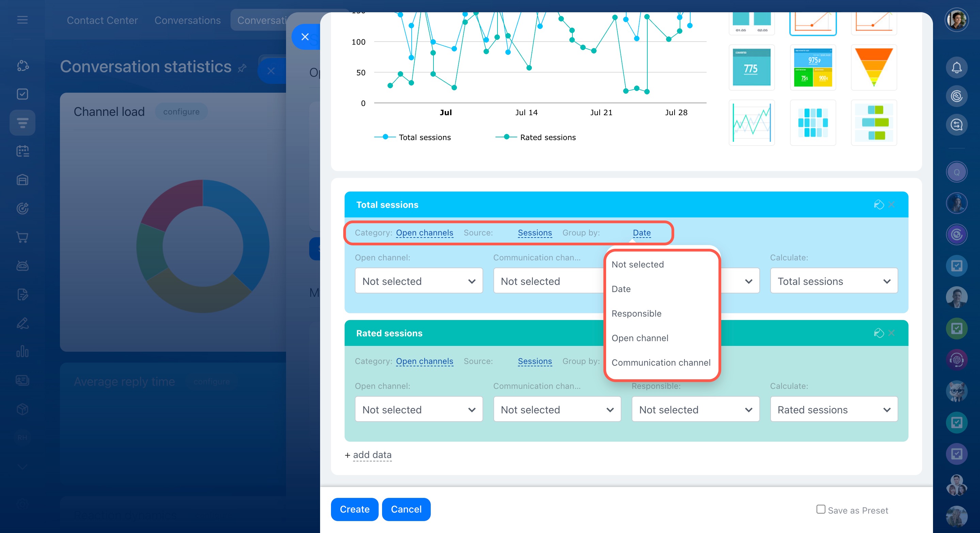
Task: Select the stacked bars chart thumbnail
Action: coord(873,123)
